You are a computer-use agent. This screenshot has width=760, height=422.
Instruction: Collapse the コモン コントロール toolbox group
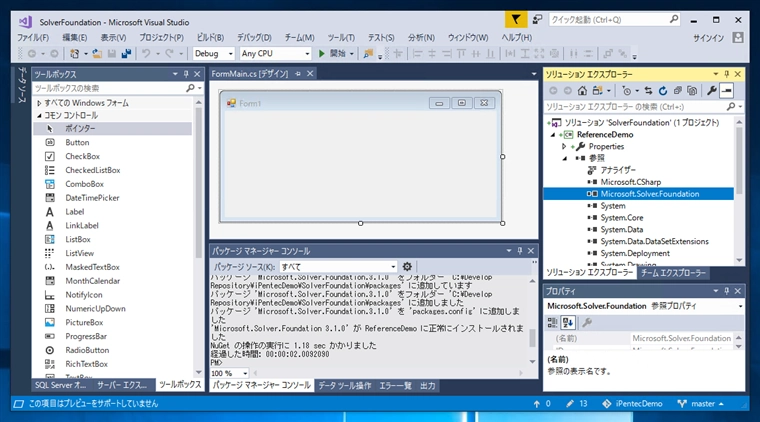(39, 115)
